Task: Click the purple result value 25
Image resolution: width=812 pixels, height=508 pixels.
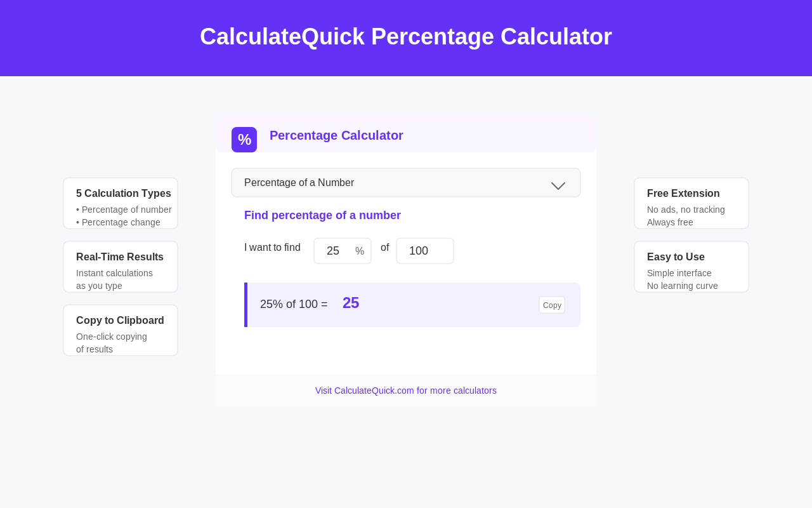Action: tap(351, 303)
